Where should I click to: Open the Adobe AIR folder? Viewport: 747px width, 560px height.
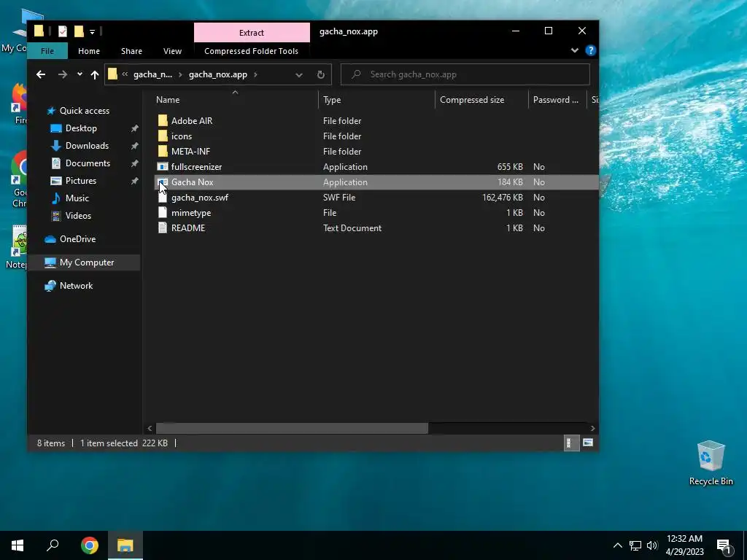(192, 121)
